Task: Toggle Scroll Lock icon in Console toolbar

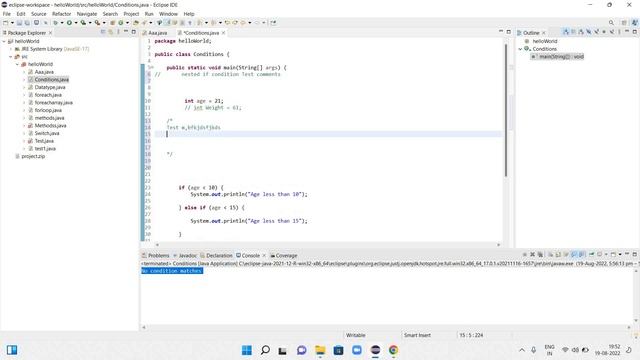Action: [x=558, y=254]
